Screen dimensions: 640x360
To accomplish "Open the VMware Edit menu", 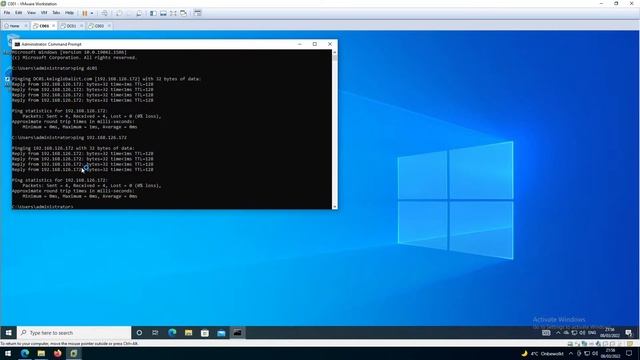I will tap(19, 13).
